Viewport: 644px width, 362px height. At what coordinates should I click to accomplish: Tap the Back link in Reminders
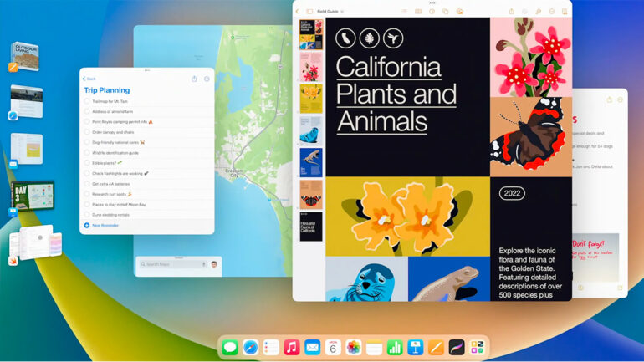coord(89,79)
